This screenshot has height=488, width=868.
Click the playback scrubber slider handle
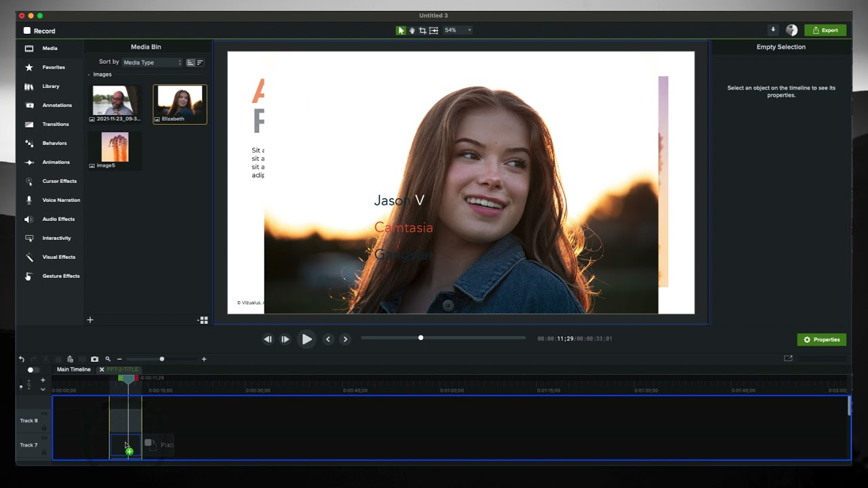[420, 338]
